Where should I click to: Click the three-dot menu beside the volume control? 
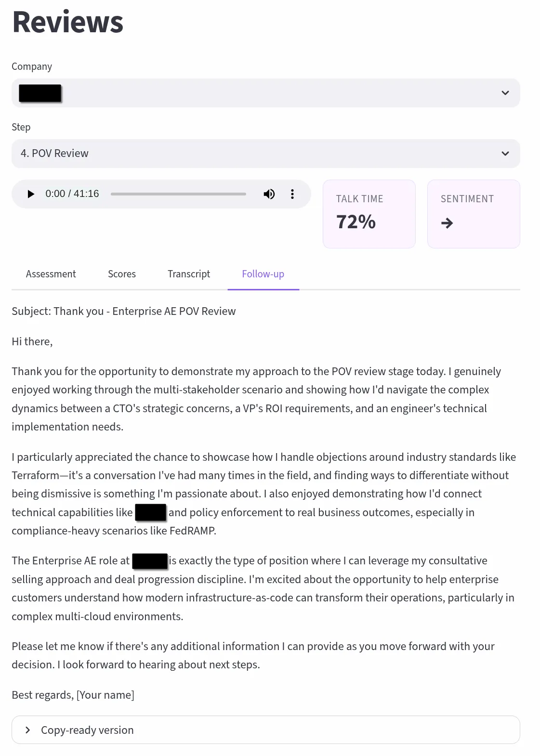[x=292, y=194]
